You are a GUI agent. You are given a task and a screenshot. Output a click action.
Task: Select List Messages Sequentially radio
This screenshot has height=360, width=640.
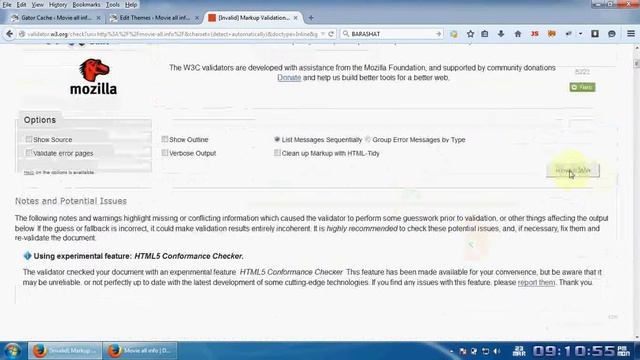[277, 139]
